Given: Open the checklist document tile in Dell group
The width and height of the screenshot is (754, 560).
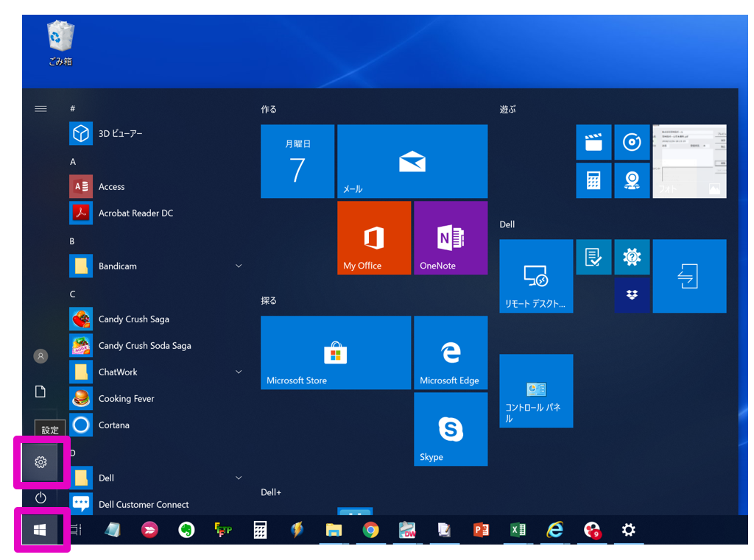Looking at the screenshot, I should pos(593,257).
